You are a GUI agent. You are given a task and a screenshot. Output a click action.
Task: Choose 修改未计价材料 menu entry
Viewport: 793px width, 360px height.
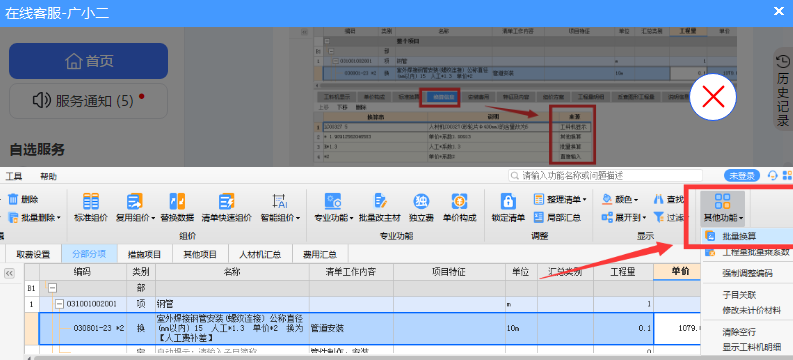click(x=748, y=309)
